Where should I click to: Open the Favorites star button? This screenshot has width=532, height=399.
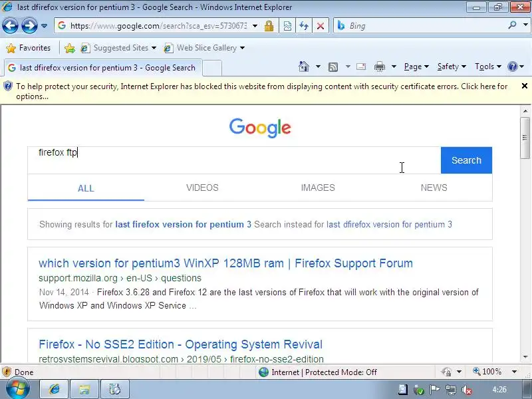pyautogui.click(x=29, y=48)
